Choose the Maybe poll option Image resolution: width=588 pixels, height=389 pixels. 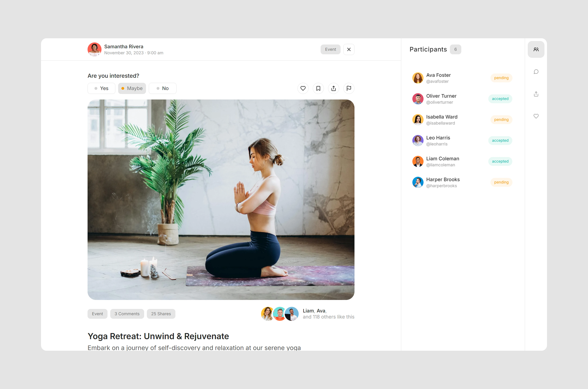132,88
